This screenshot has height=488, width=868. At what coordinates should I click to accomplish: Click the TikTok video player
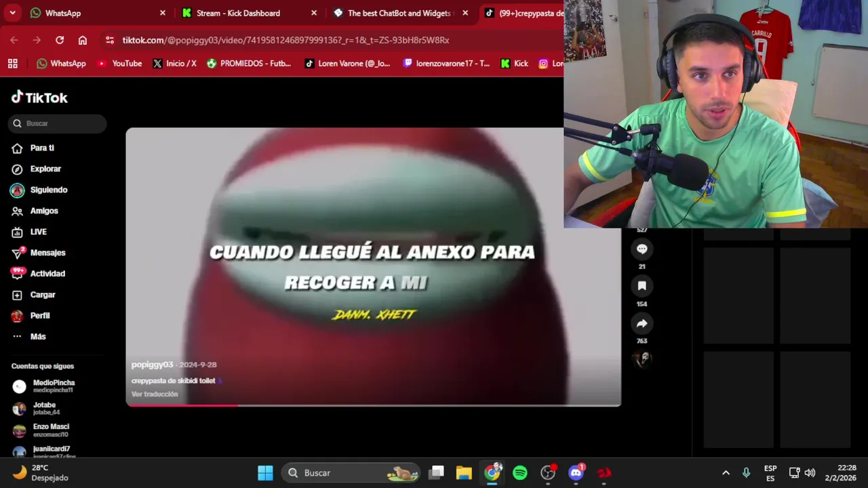tap(373, 266)
